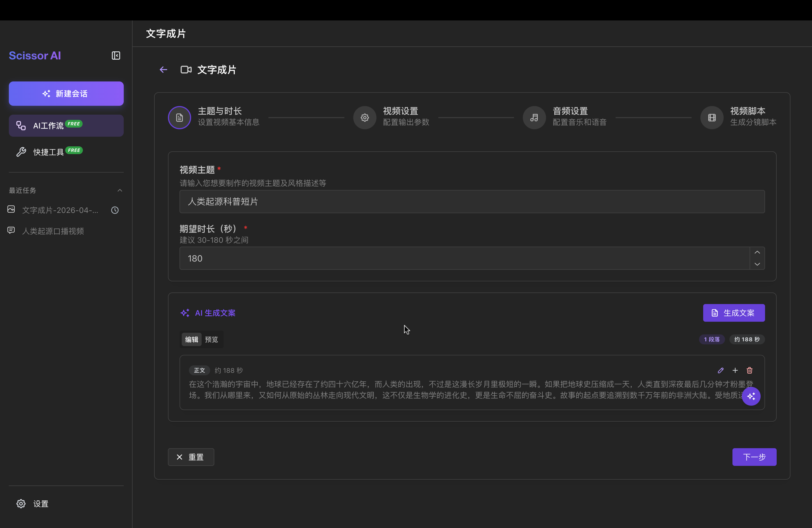Viewport: 812px width, 528px height.
Task: Click the 视频主题 input field
Action: 472,202
